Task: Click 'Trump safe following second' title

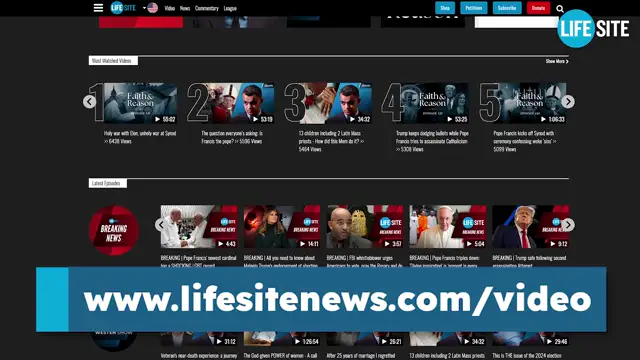Action: coord(529,261)
